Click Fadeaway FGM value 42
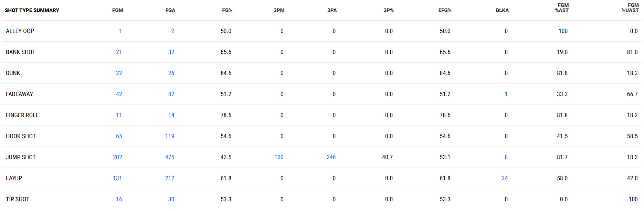This screenshot has width=644, height=211. pos(119,94)
